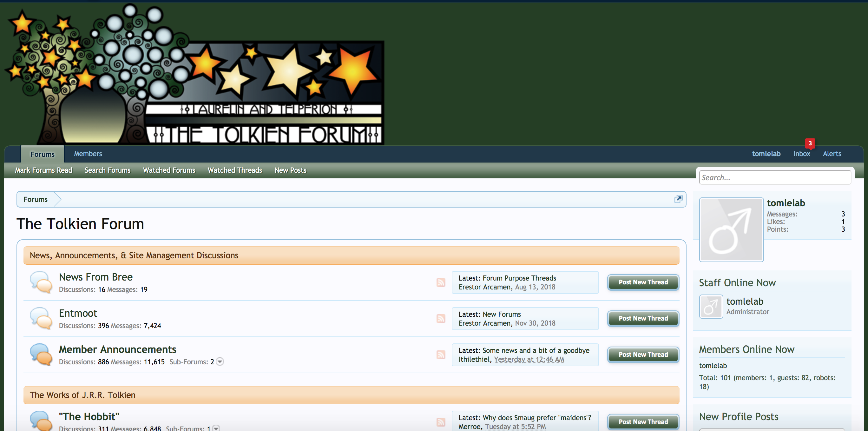
Task: Click Aug 13, 2018 date in News From Bree
Action: pyautogui.click(x=535, y=287)
